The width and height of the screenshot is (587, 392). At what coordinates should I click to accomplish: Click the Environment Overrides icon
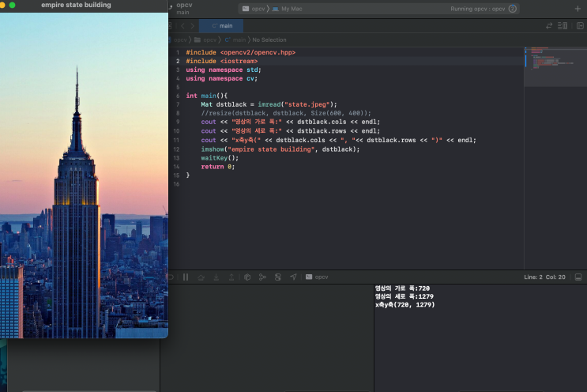pos(278,277)
